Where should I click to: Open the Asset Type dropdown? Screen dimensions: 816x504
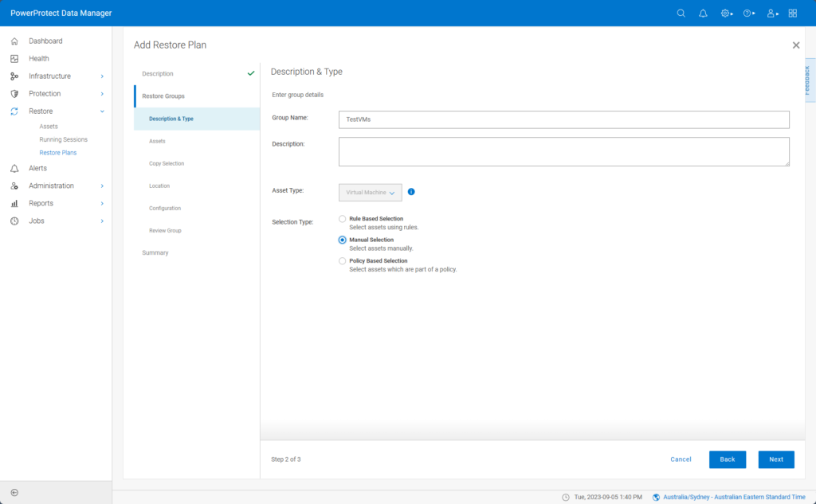click(x=371, y=192)
